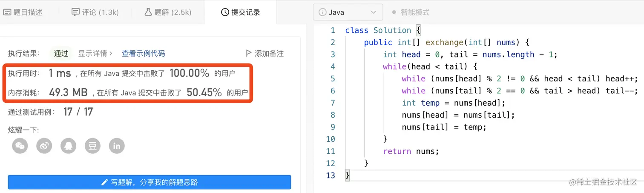The height and width of the screenshot is (193, 644).
Task: Click the 'return nums;' line
Action: click(411, 151)
